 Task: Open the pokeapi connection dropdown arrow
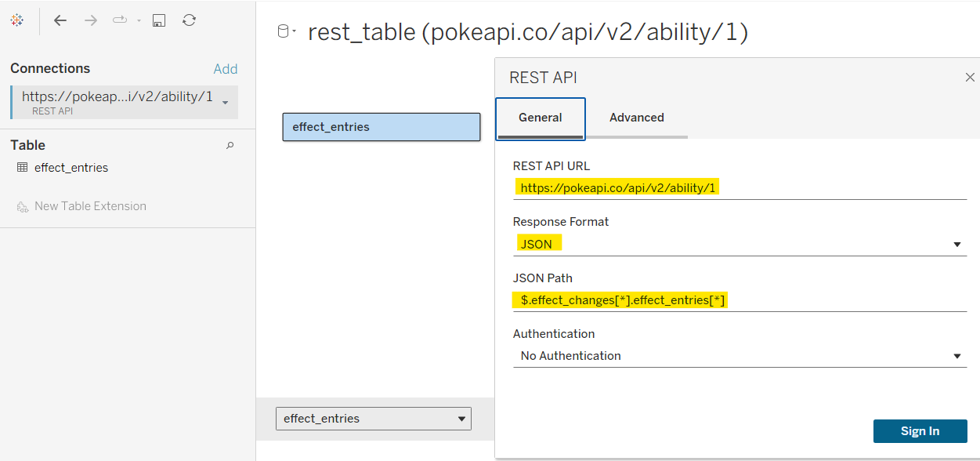click(x=226, y=103)
